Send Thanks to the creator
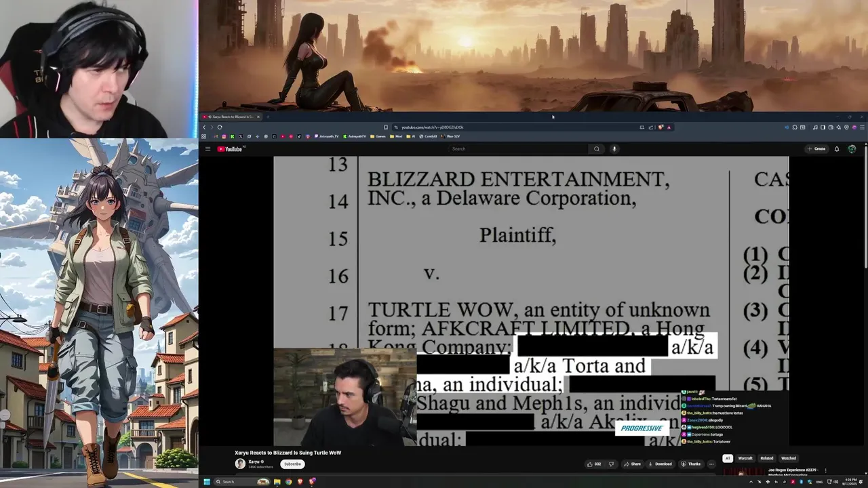The image size is (868, 488). [691, 464]
